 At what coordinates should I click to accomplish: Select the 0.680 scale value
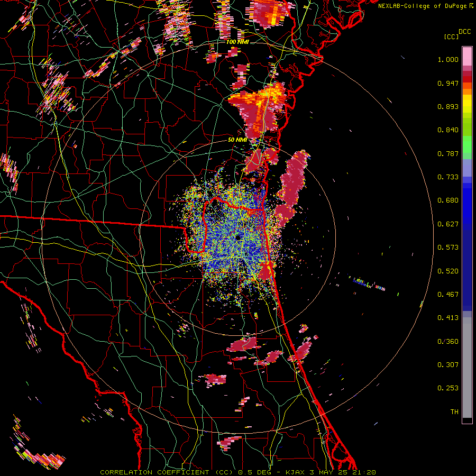[448, 200]
